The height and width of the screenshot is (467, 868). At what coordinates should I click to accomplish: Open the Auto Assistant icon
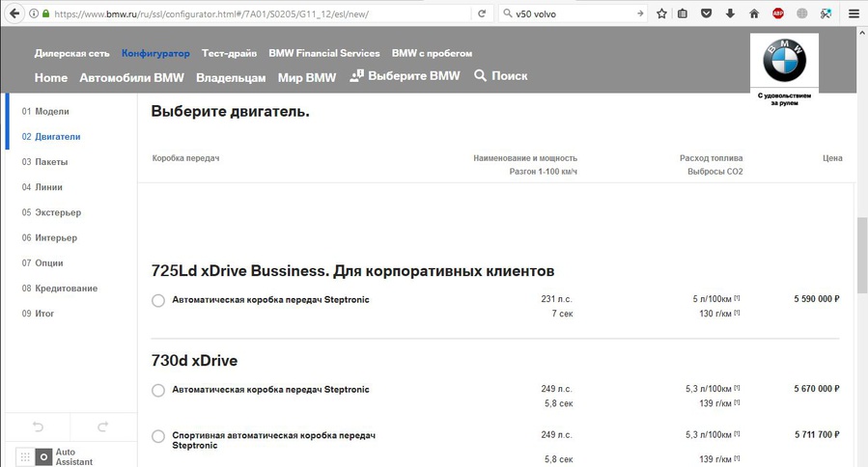pyautogui.click(x=43, y=457)
